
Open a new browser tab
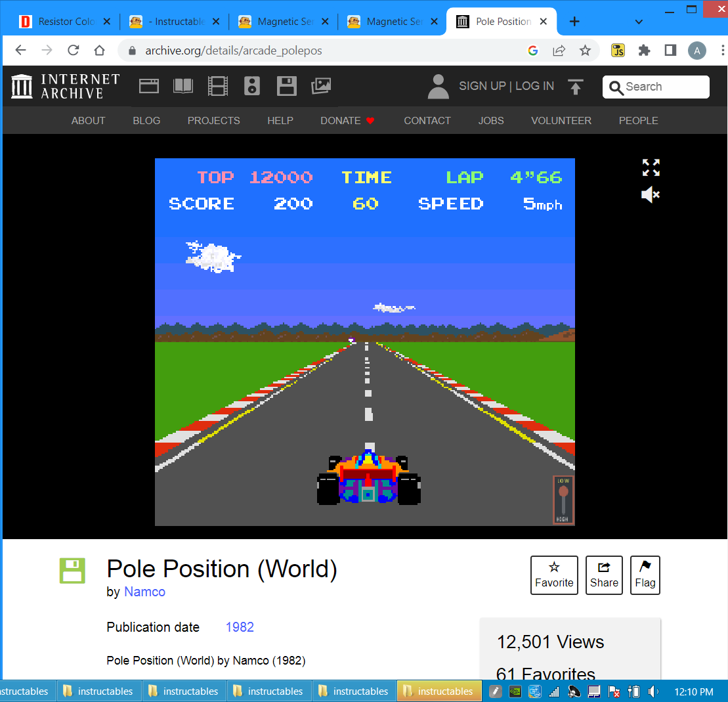574,22
